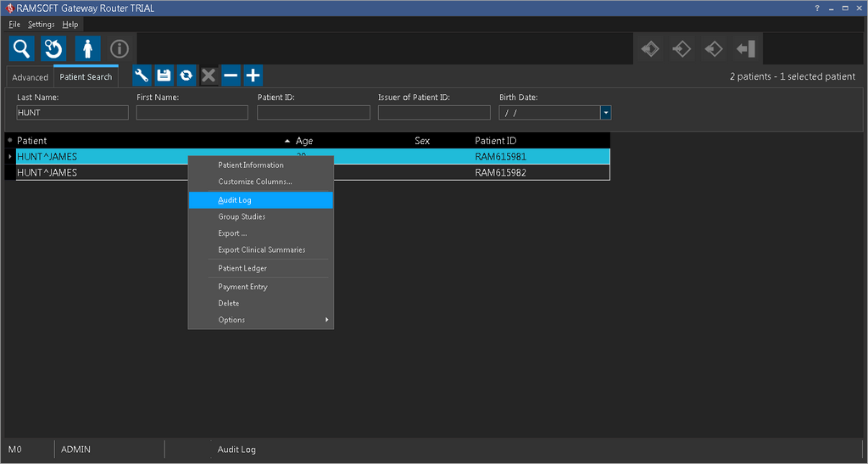Click the magnifying glass search icon
This screenshot has height=464, width=868.
pyautogui.click(x=22, y=49)
